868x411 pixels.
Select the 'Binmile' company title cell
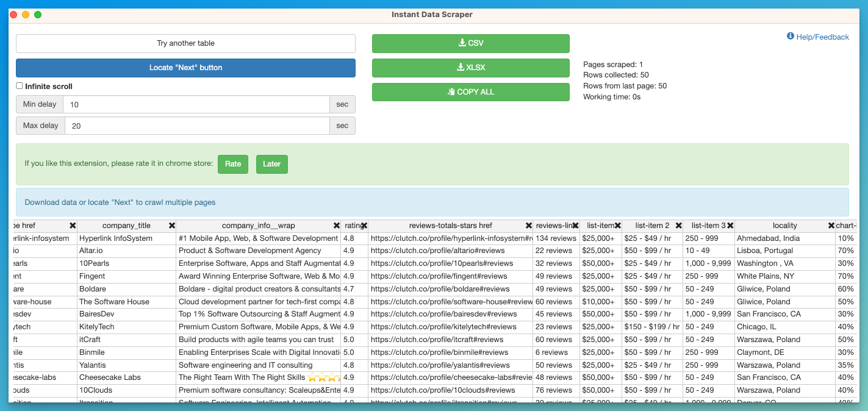coord(126,352)
